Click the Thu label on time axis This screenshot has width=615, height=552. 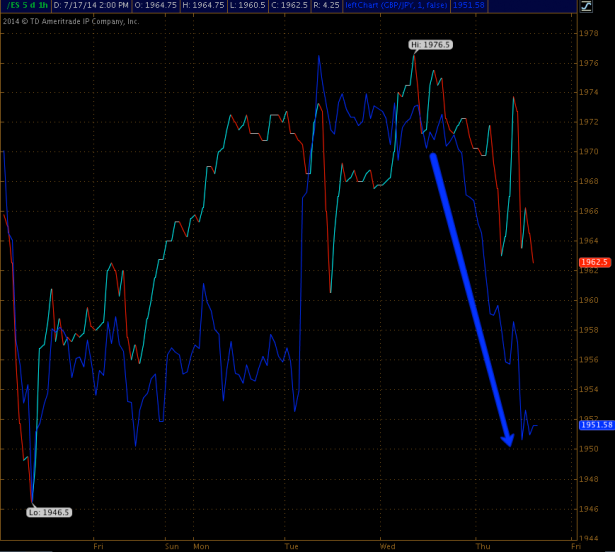tap(483, 547)
